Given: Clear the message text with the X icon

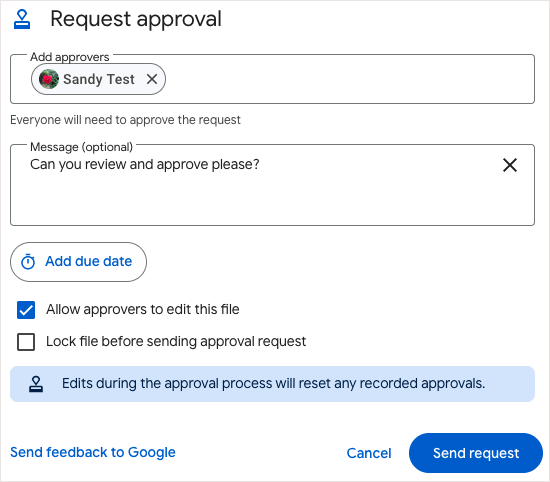Looking at the screenshot, I should click(x=510, y=165).
